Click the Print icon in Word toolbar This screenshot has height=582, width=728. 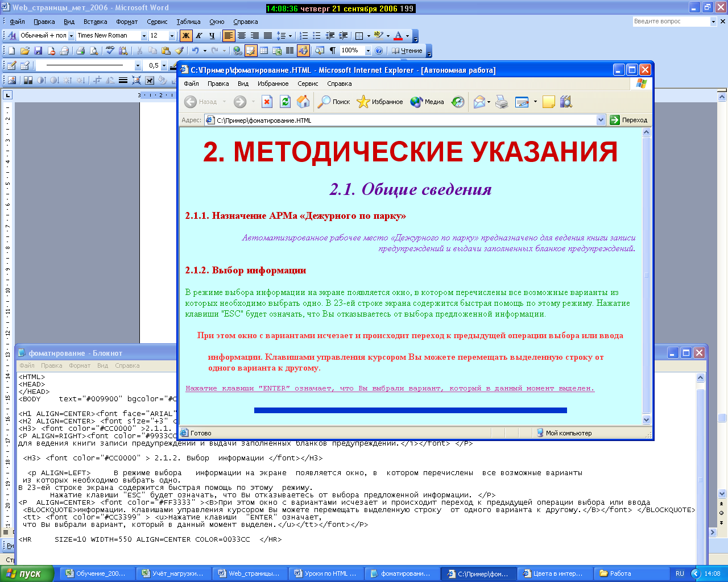tap(80, 51)
